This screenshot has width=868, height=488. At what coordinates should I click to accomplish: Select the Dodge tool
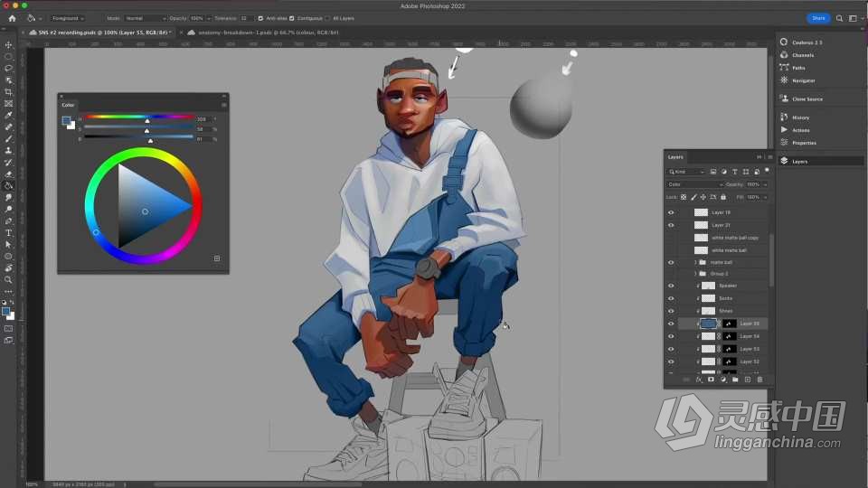(8, 209)
